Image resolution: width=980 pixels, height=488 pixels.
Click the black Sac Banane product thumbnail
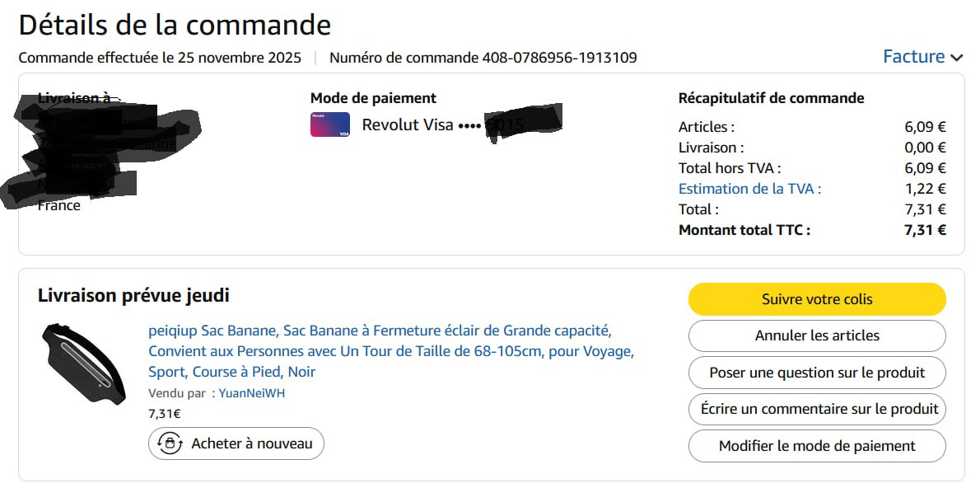83,363
